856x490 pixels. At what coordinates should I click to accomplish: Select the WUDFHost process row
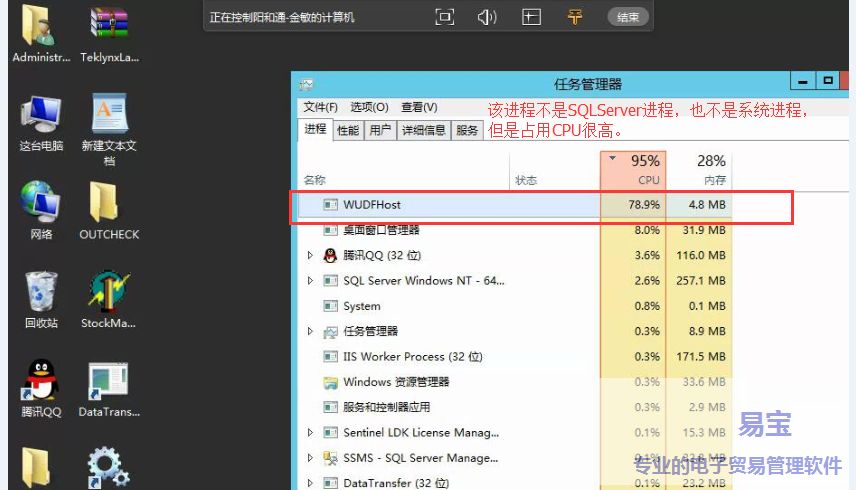pyautogui.click(x=450, y=205)
